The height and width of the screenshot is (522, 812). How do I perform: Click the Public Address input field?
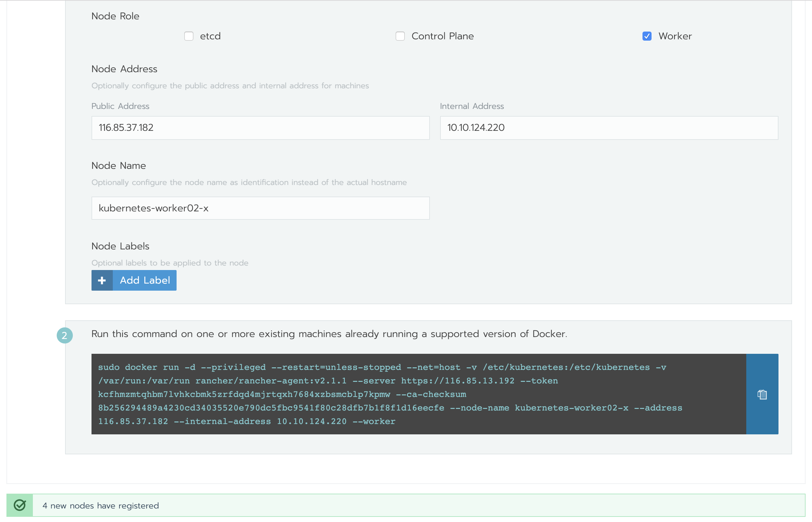pyautogui.click(x=260, y=128)
